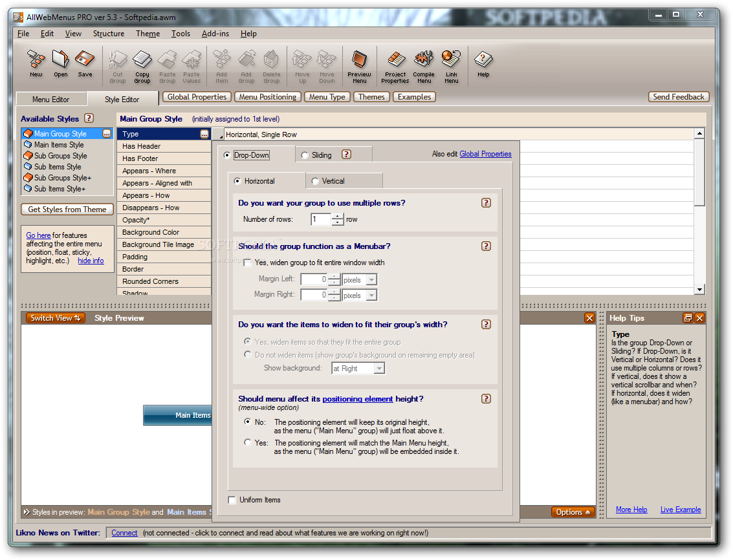Select No for positioning element height

[x=247, y=421]
